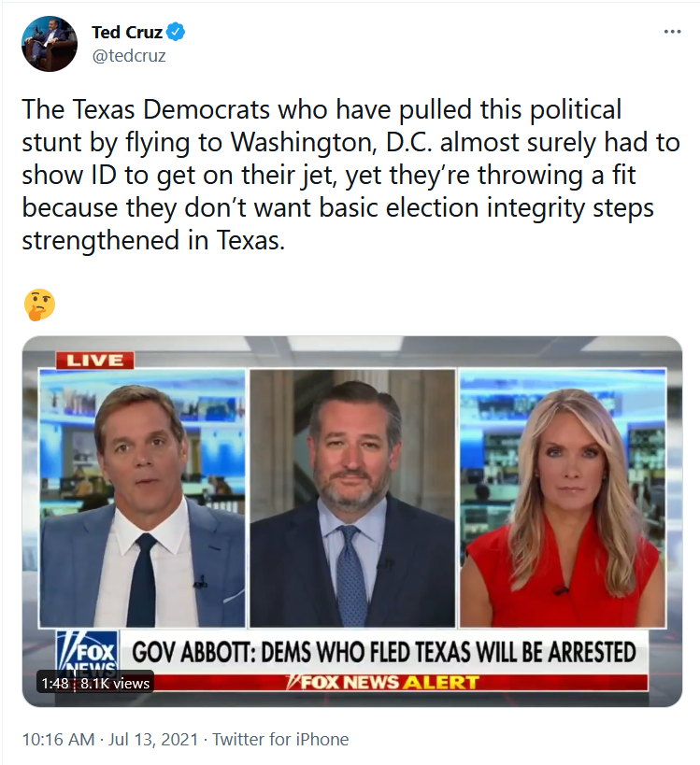Open the three-dot more options menu
This screenshot has width=700, height=765.
(x=672, y=32)
